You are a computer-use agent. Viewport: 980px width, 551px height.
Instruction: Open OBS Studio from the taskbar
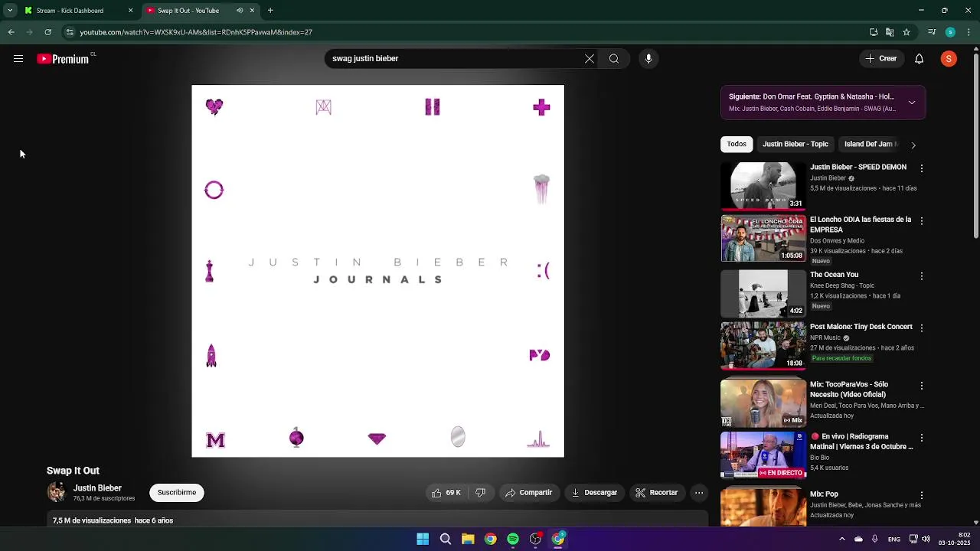[535, 539]
